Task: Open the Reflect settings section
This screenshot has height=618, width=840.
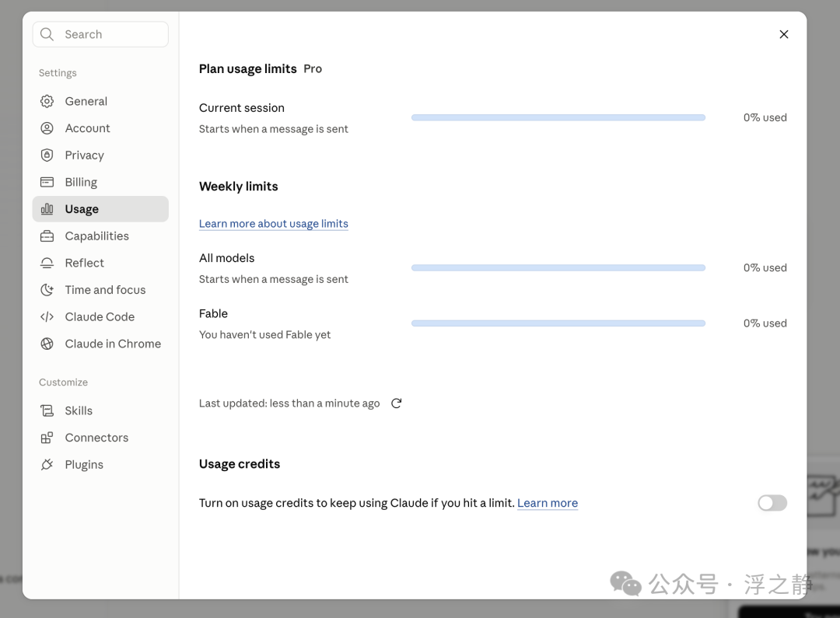Action: 100,263
